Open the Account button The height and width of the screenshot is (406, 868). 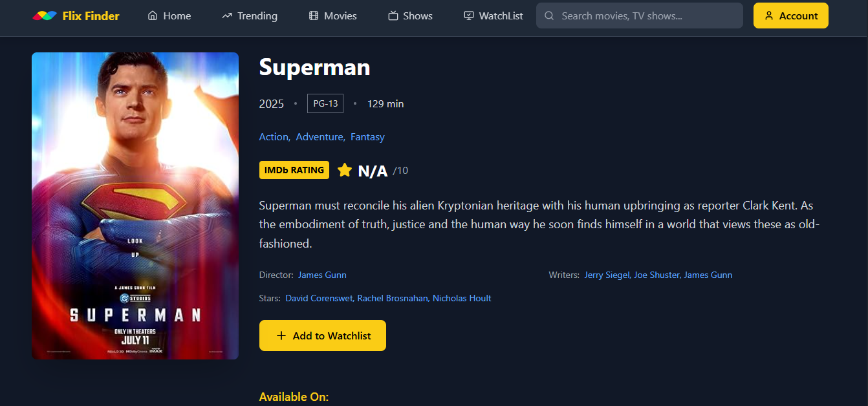(x=791, y=16)
